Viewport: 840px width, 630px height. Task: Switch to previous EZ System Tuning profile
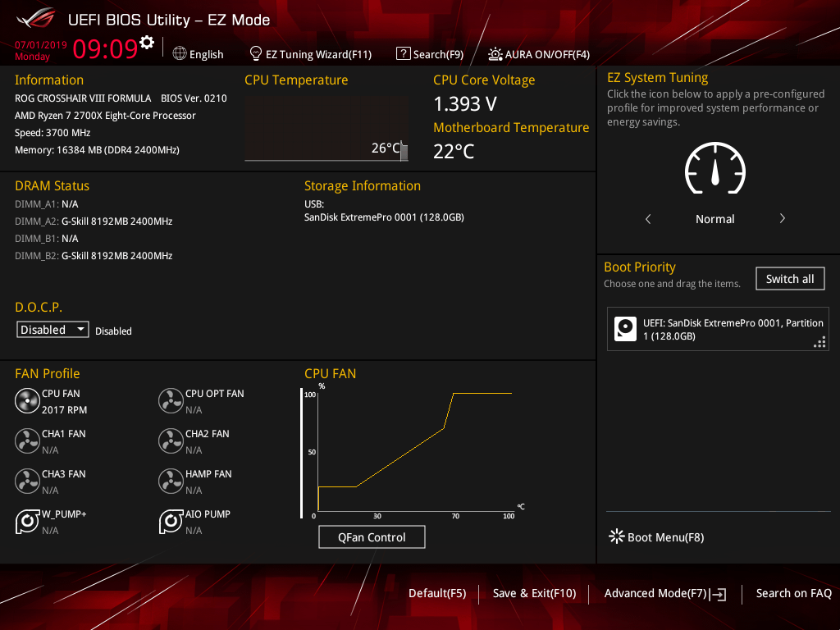click(x=648, y=218)
